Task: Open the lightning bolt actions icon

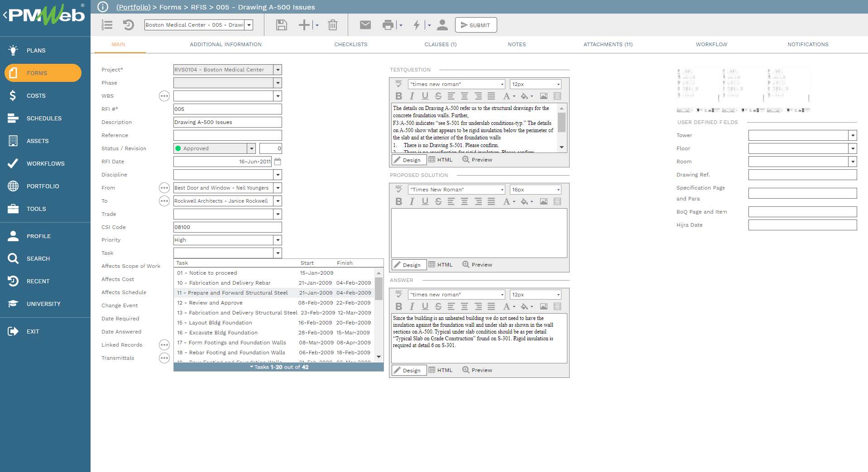Action: click(417, 25)
